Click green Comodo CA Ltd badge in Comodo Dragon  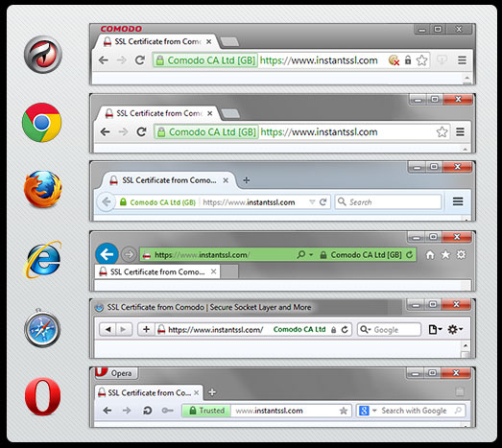click(205, 60)
